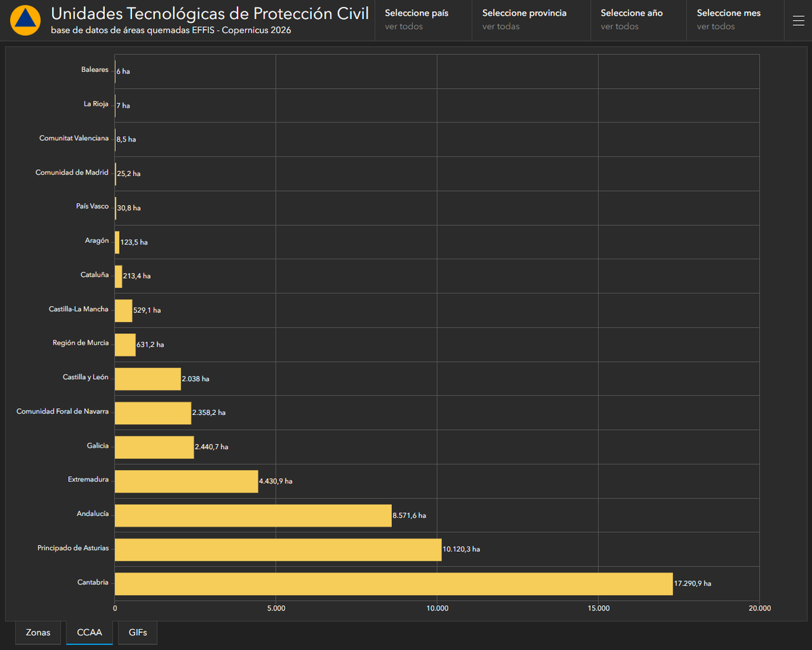Click the 'Comunitat Valenciana' axis label

tap(74, 138)
